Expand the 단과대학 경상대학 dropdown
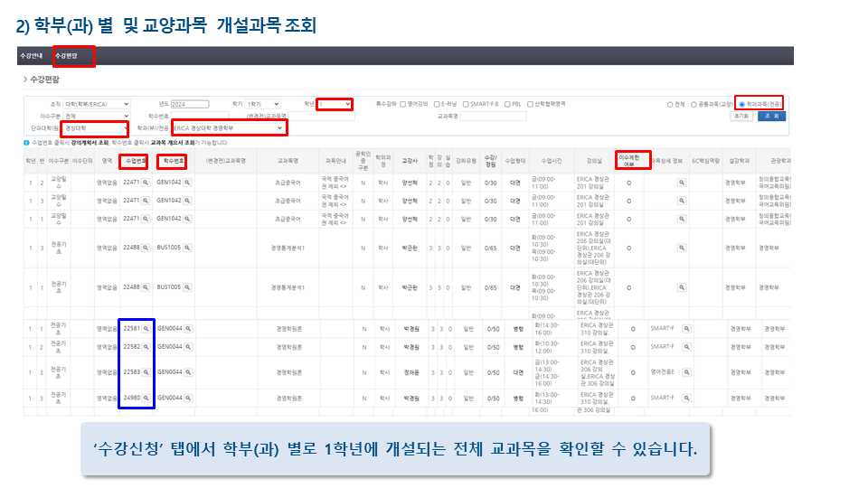The height and width of the screenshot is (488, 868). click(95, 128)
